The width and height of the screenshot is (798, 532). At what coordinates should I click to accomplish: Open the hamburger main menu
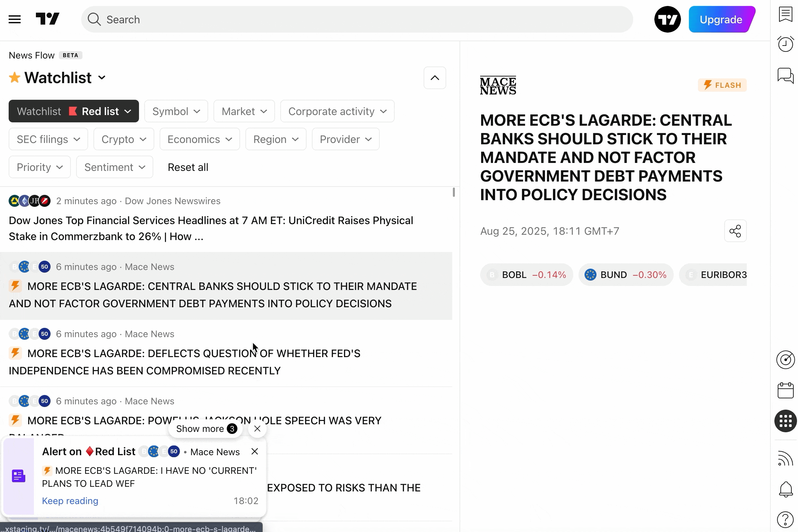15,19
